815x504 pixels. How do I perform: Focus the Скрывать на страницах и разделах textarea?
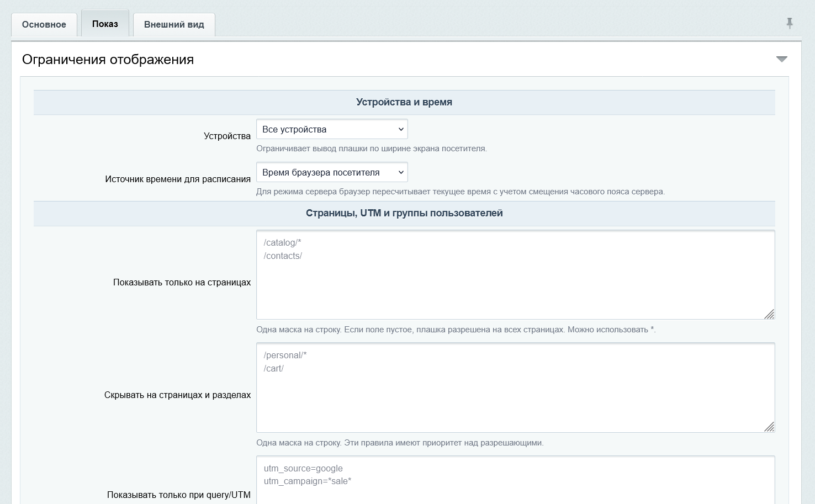[x=516, y=388]
